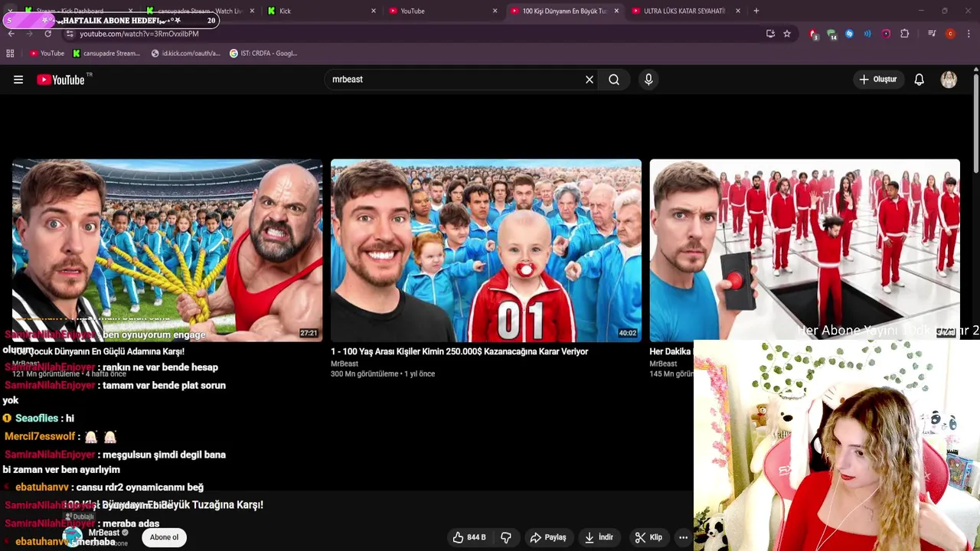
Task: Open title '1 - 100 Yaş Arası Kişiler' video link
Action: coord(459,351)
